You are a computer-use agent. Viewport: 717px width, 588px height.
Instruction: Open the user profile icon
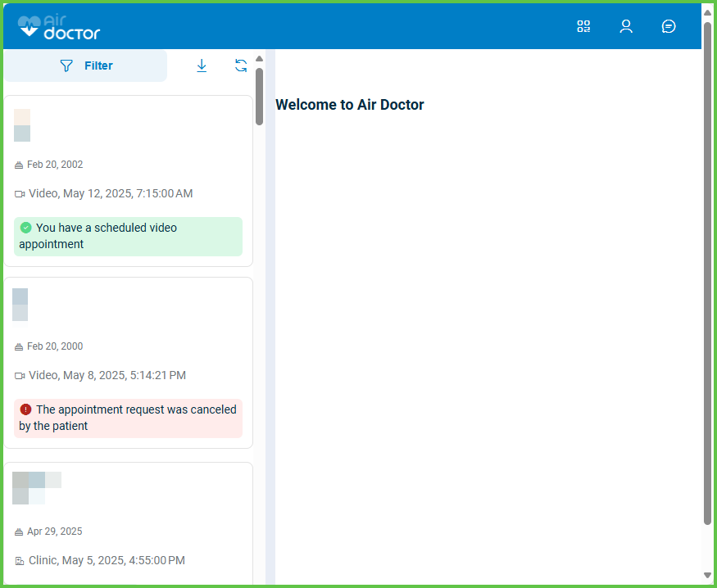[626, 26]
